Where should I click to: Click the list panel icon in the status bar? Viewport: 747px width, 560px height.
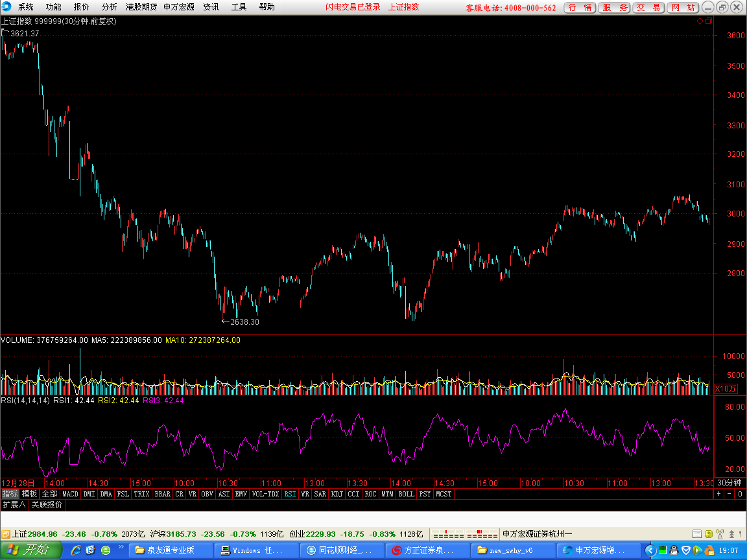(697, 534)
